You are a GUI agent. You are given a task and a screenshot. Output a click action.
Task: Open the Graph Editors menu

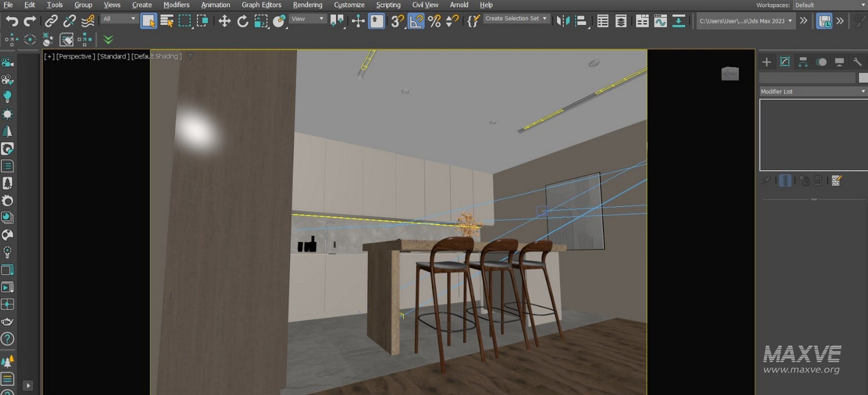tap(261, 5)
